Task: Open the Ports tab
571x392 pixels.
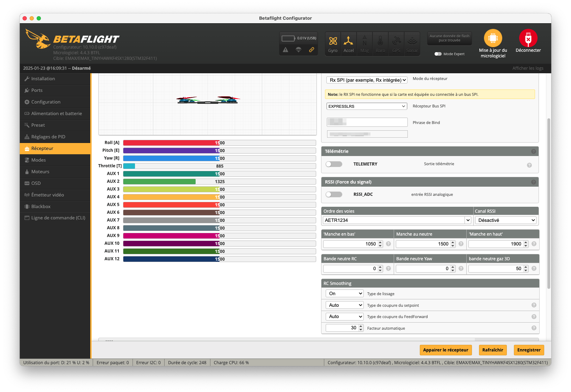Action: click(x=55, y=91)
